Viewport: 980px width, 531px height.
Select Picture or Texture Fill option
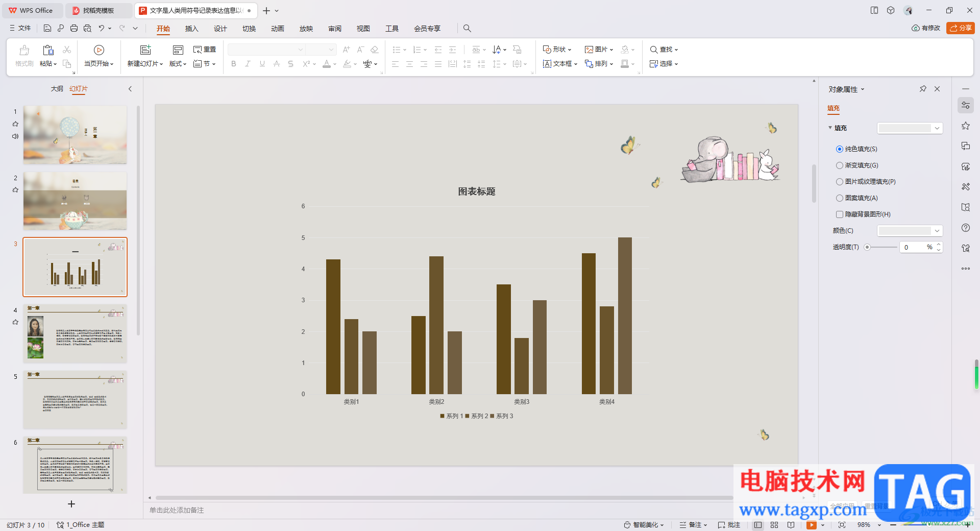pos(839,182)
